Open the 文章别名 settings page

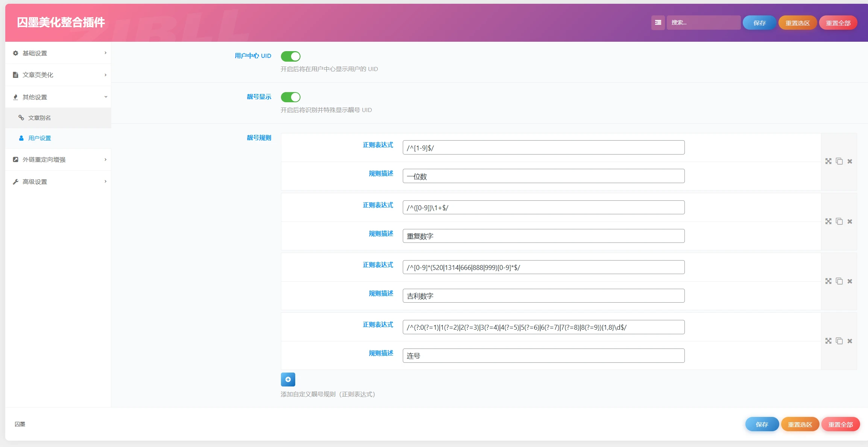coord(40,118)
